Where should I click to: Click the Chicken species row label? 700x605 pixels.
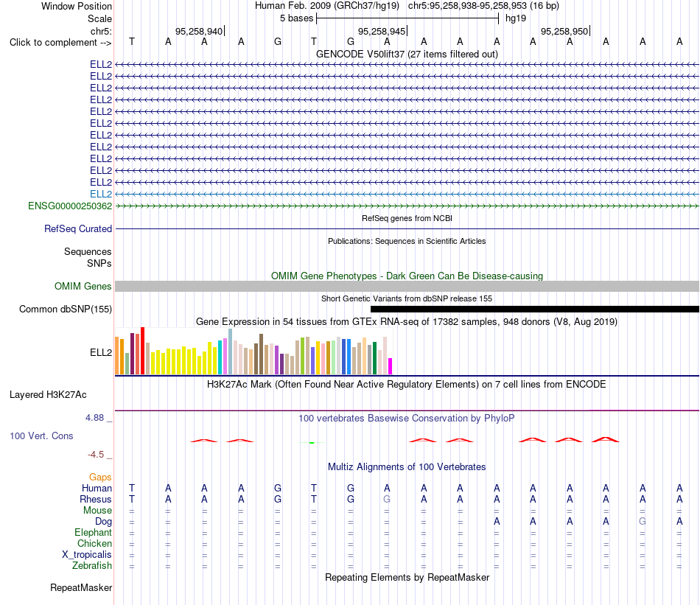click(x=94, y=543)
